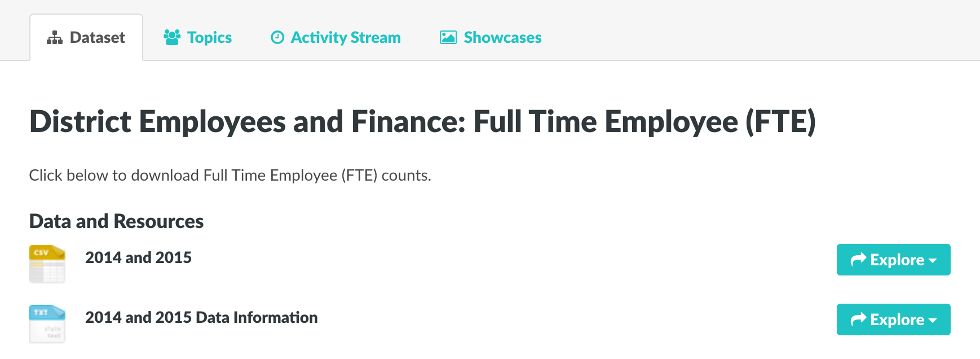Image resolution: width=980 pixels, height=359 pixels.
Task: Click the share arrow on first Explore button
Action: (858, 260)
